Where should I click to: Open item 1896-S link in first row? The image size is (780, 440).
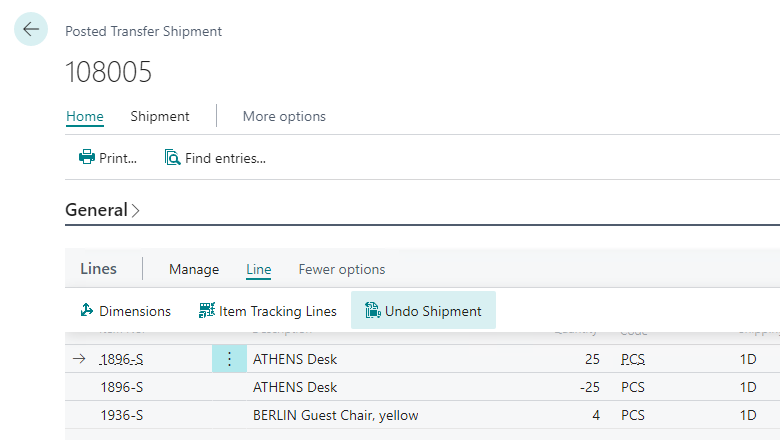coord(121,359)
